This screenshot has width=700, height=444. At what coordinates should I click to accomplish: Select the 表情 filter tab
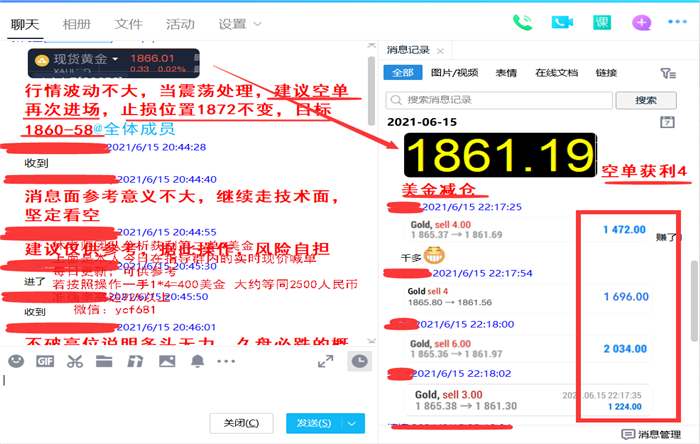506,73
